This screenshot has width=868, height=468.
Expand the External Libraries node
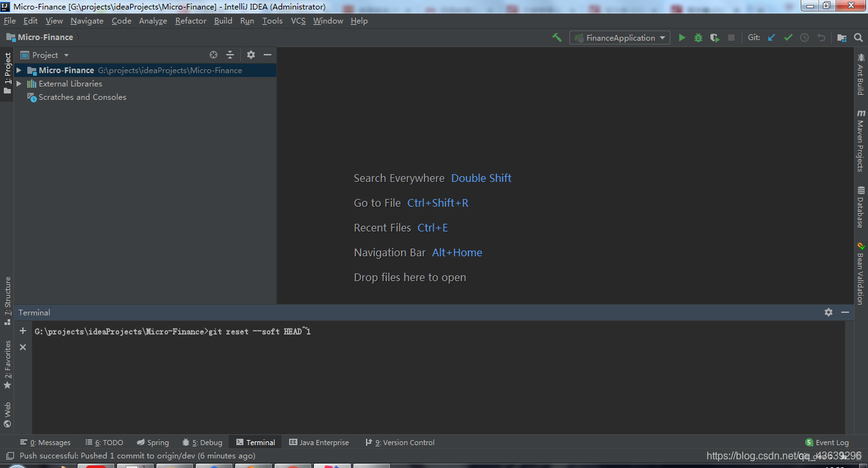coord(19,83)
